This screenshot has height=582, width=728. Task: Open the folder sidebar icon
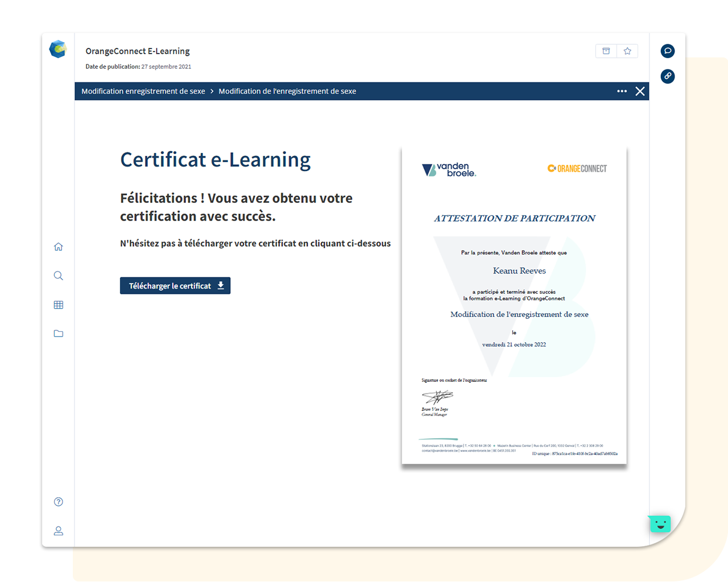point(58,334)
